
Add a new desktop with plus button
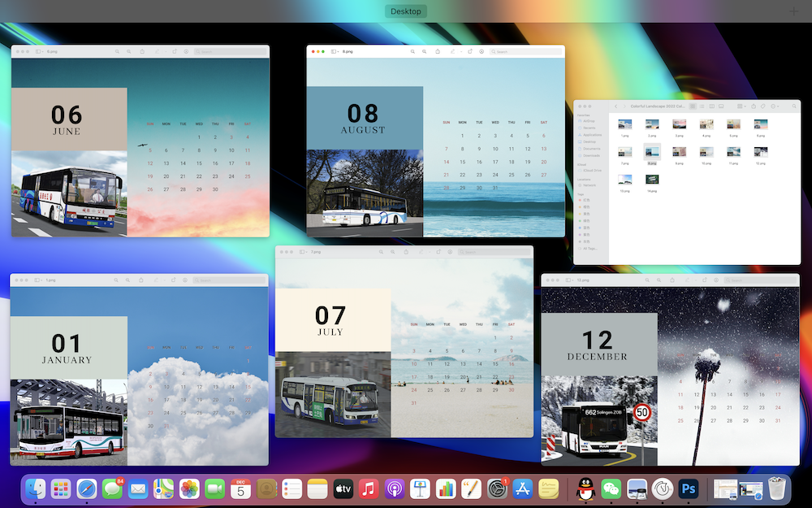click(x=793, y=11)
